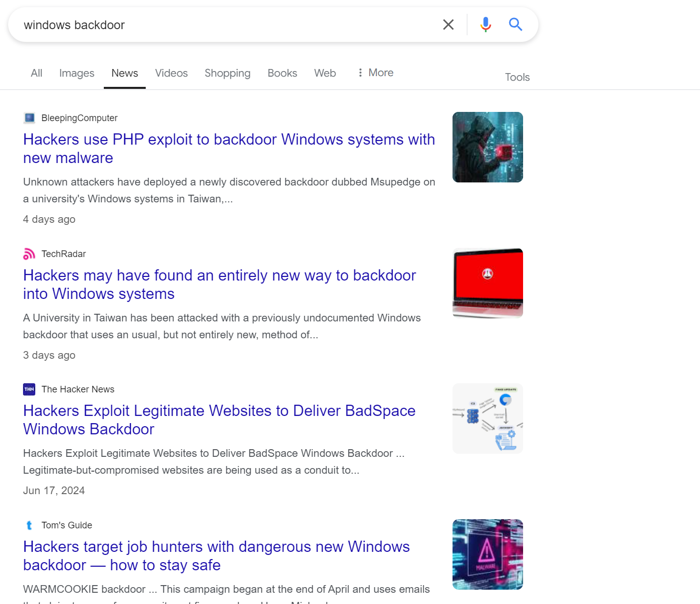Switch to the Web tab

[325, 73]
